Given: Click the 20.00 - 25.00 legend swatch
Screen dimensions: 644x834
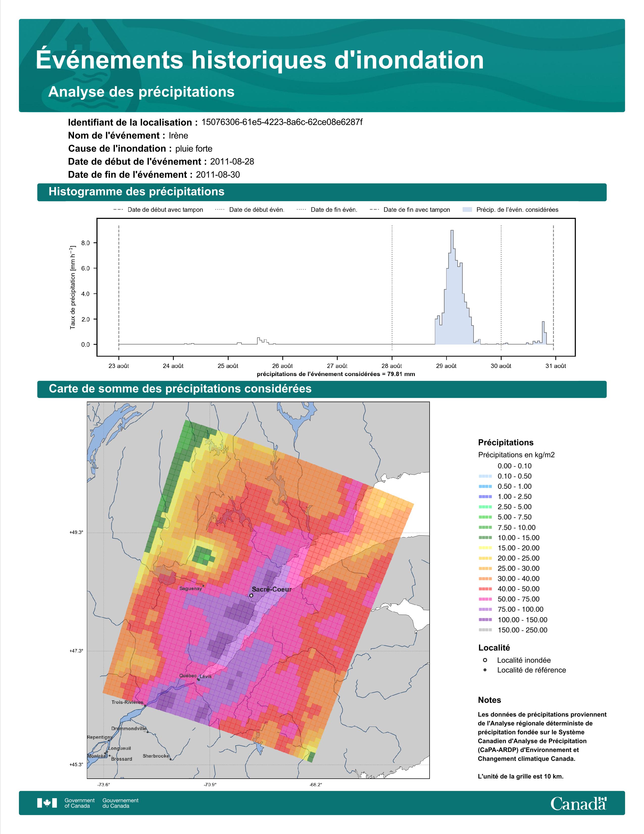Looking at the screenshot, I should [485, 558].
